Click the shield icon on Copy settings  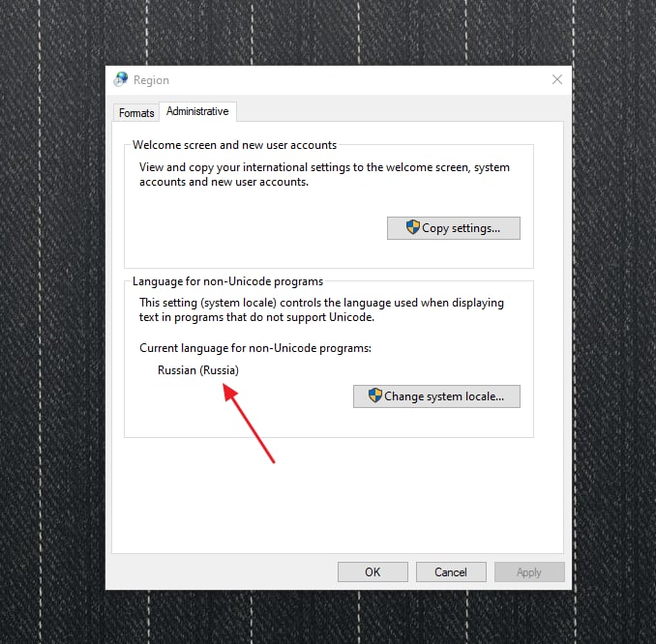pyautogui.click(x=412, y=227)
